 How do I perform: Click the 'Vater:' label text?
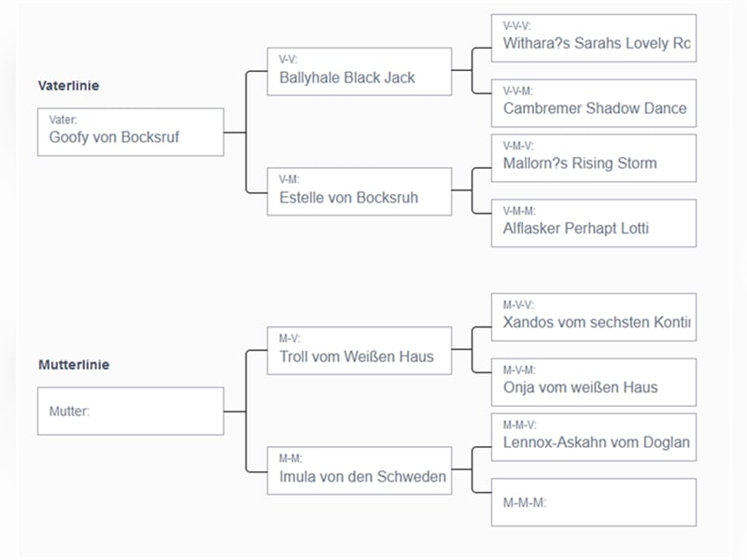[x=63, y=120]
